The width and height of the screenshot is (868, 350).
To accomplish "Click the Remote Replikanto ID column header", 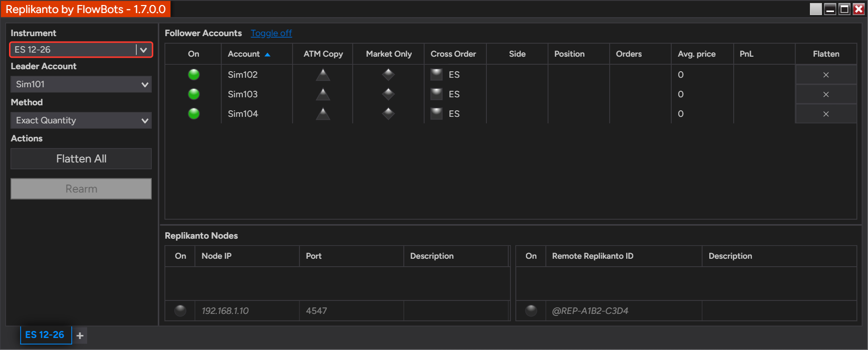I will (x=624, y=256).
